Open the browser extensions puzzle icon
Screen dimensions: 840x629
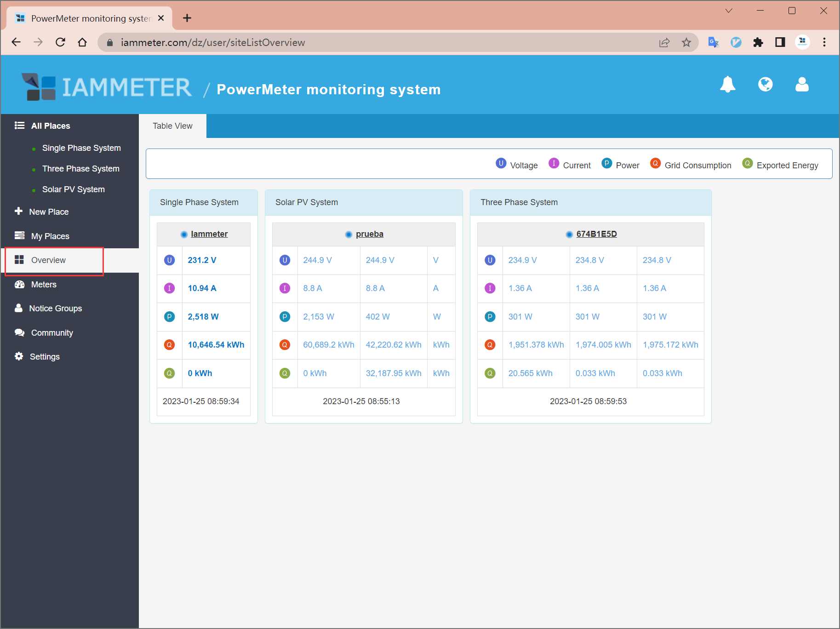click(x=758, y=42)
